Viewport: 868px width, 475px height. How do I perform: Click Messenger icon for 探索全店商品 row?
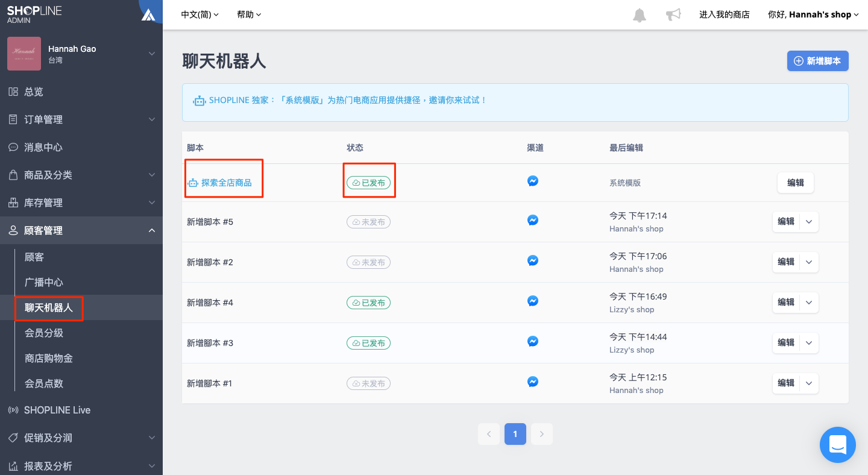533,181
